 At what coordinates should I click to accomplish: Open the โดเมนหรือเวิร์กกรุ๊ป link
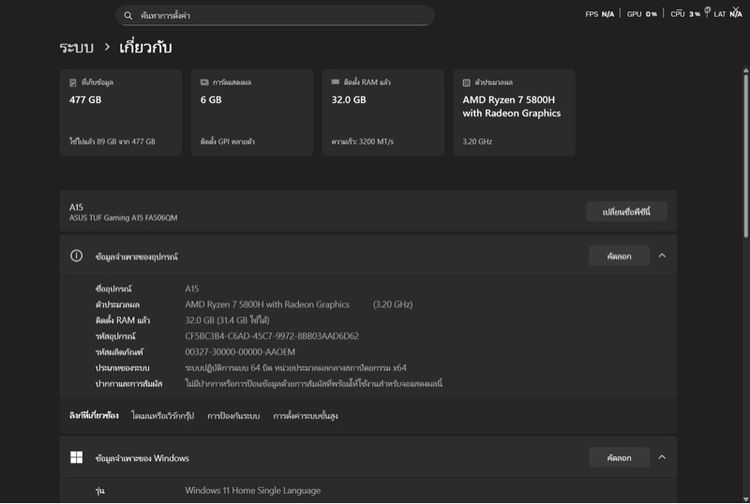click(x=164, y=415)
